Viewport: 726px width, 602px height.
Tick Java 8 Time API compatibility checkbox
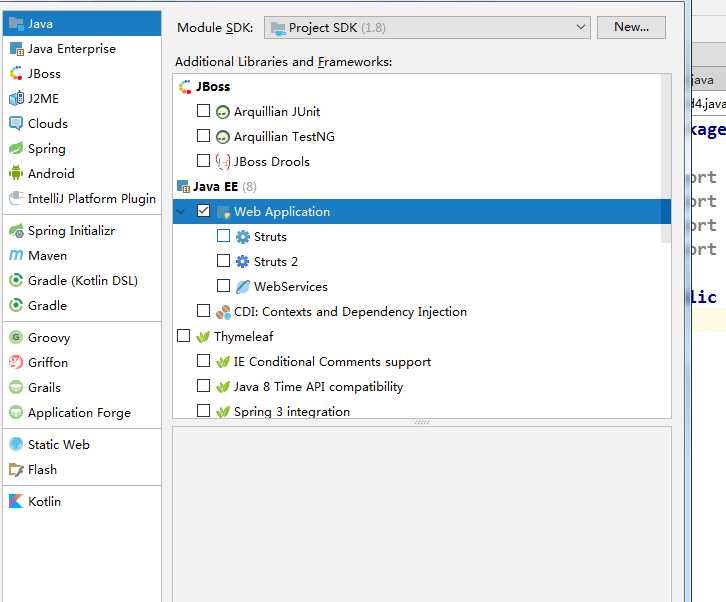click(203, 386)
